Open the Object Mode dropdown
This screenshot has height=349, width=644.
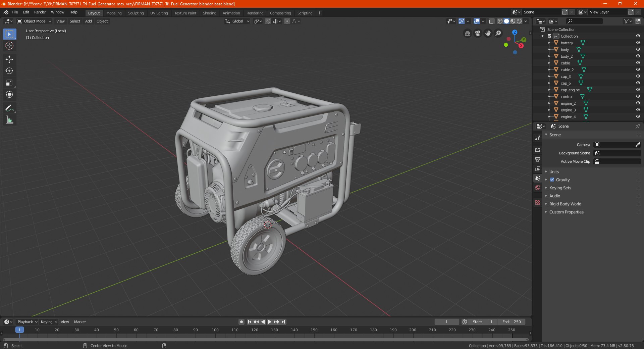pyautogui.click(x=35, y=21)
